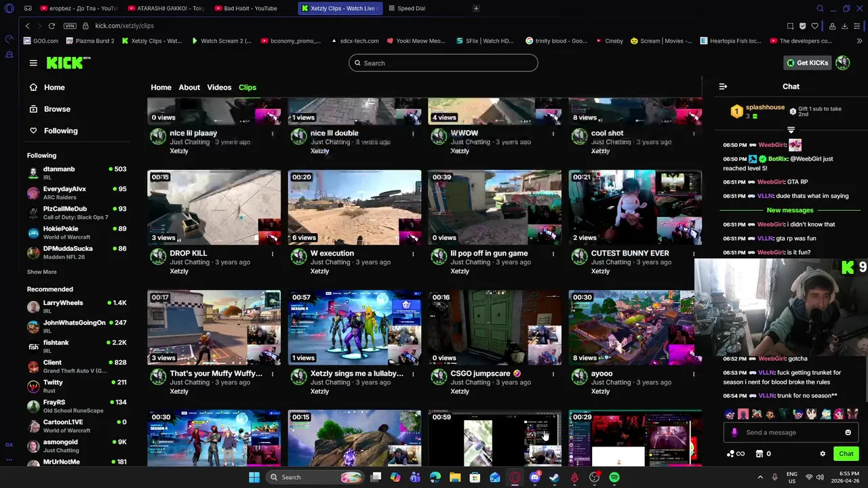The width and height of the screenshot is (868, 488).
Task: Open more options for CSGO jumpscare clip
Action: tap(553, 373)
